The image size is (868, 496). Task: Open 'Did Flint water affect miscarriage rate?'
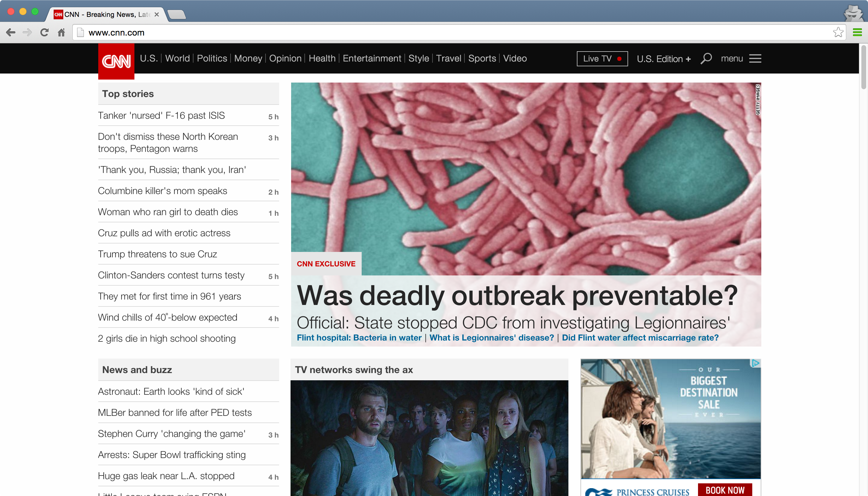640,337
